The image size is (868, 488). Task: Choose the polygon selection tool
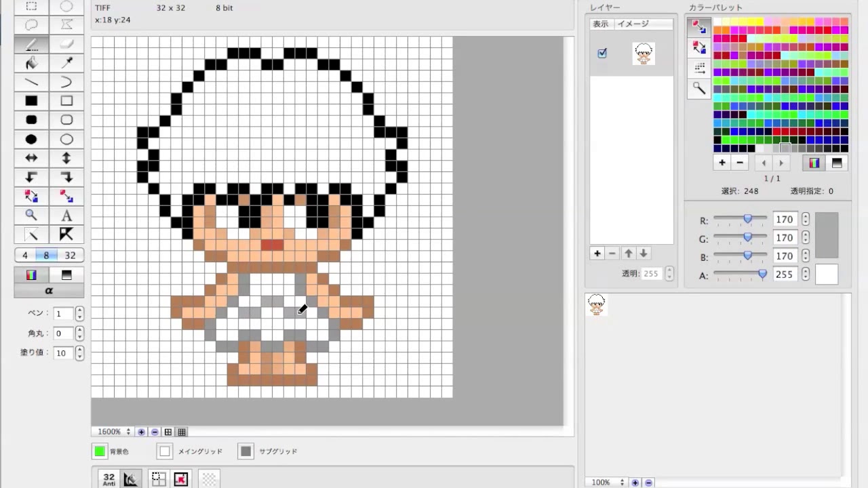pos(66,25)
